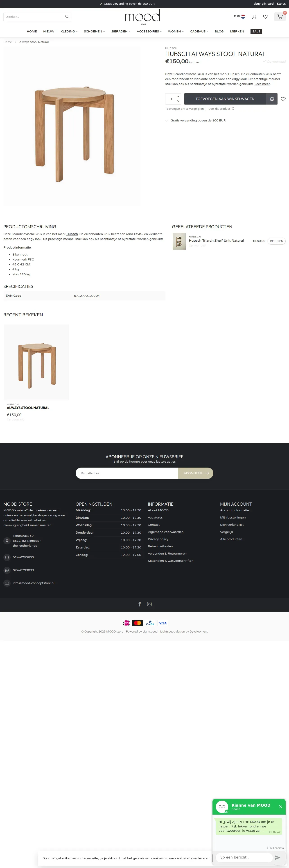Open the MERKEN menu item
Image resolution: width=289 pixels, height=868 pixels.
coord(237,31)
